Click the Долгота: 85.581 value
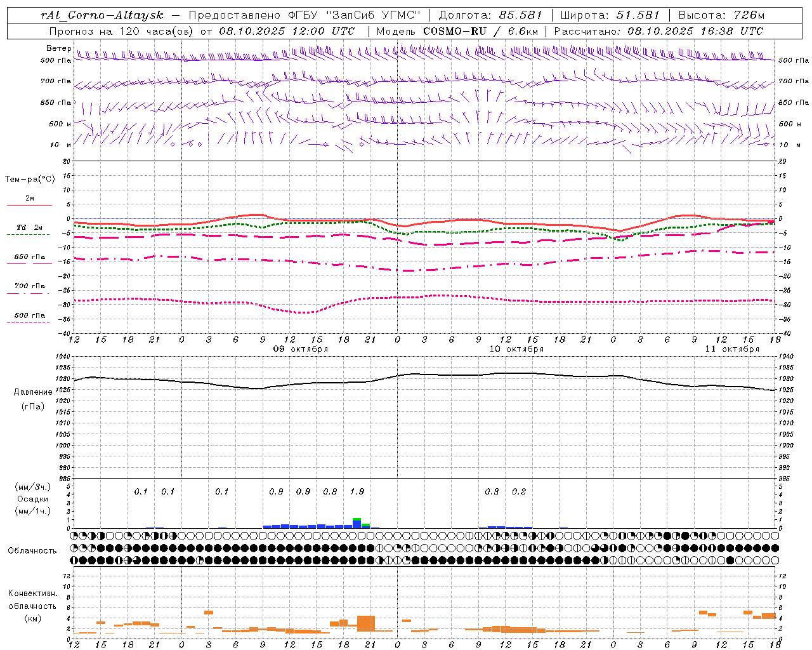812x650 pixels. pyautogui.click(x=492, y=15)
